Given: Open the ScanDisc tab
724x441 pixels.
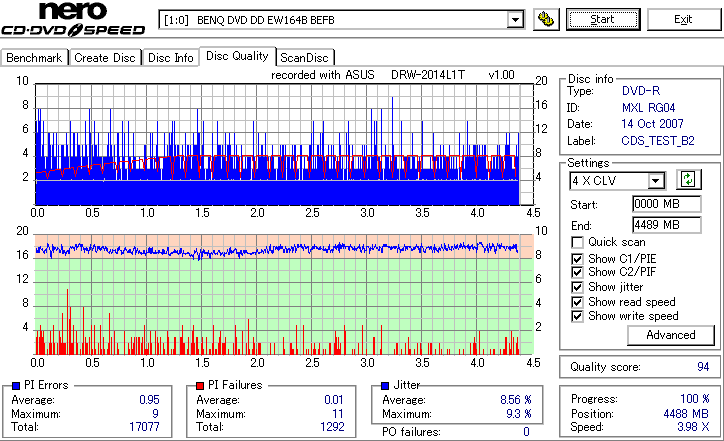Looking at the screenshot, I should click(305, 58).
